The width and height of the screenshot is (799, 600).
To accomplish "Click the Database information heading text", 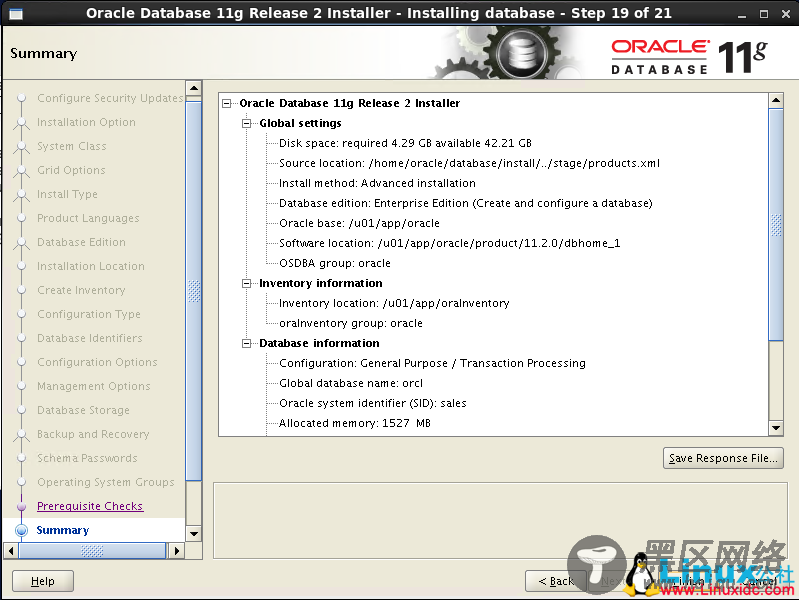I will (319, 344).
